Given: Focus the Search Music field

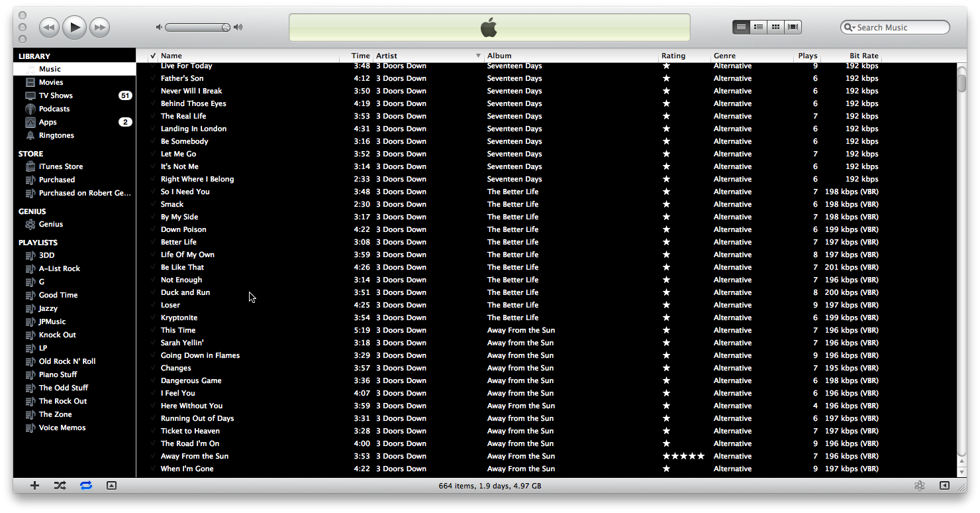Looking at the screenshot, I should point(895,27).
